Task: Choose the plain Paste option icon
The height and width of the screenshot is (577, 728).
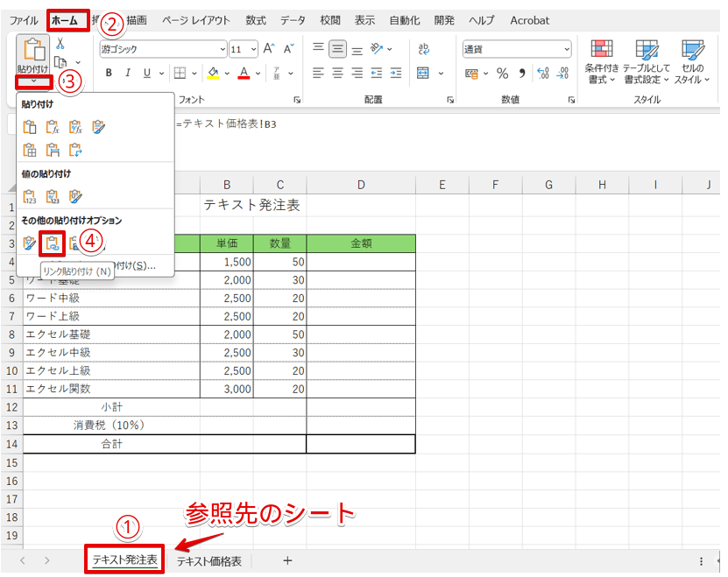Action: tap(30, 126)
